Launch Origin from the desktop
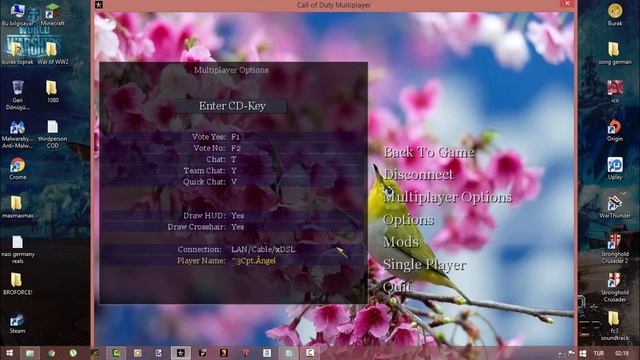 (x=615, y=130)
